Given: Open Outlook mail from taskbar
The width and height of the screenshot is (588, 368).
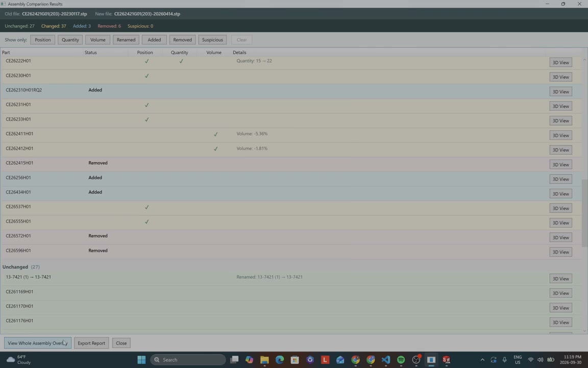Looking at the screenshot, I should click(340, 360).
